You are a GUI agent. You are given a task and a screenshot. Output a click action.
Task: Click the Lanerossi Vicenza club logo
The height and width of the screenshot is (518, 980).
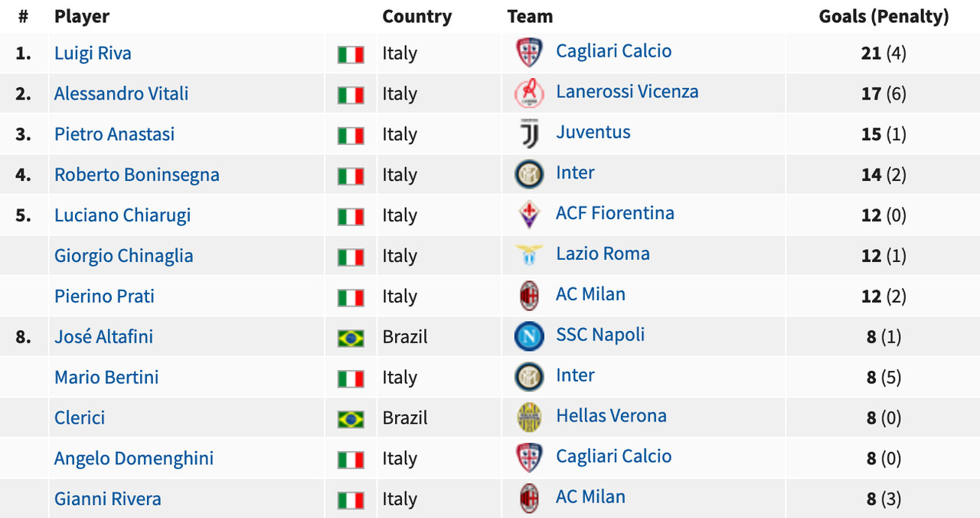[529, 93]
